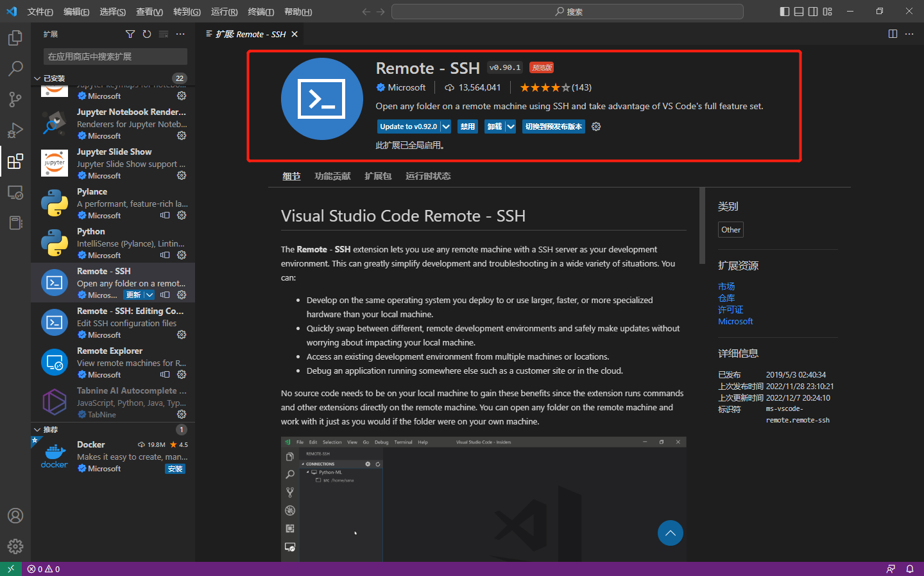Open the Explorer view in activity bar
This screenshot has height=576, width=924.
tap(15, 38)
